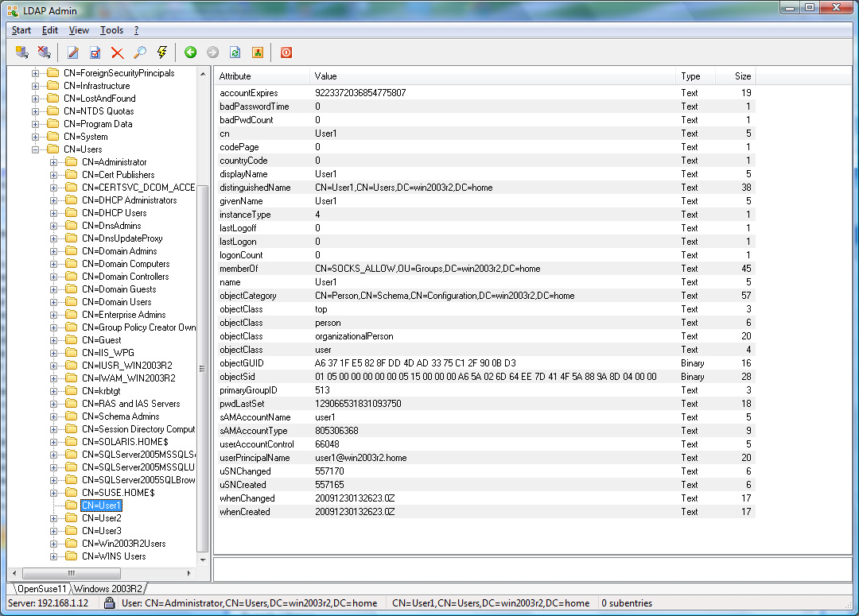Click folder icon of CN=System
859x616 pixels.
click(53, 137)
